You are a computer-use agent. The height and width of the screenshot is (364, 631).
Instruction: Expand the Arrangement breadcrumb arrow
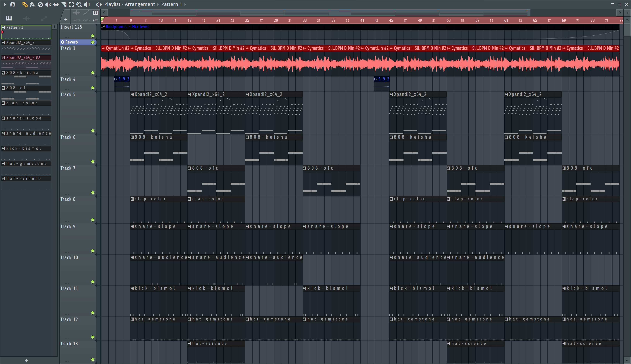pyautogui.click(x=158, y=4)
